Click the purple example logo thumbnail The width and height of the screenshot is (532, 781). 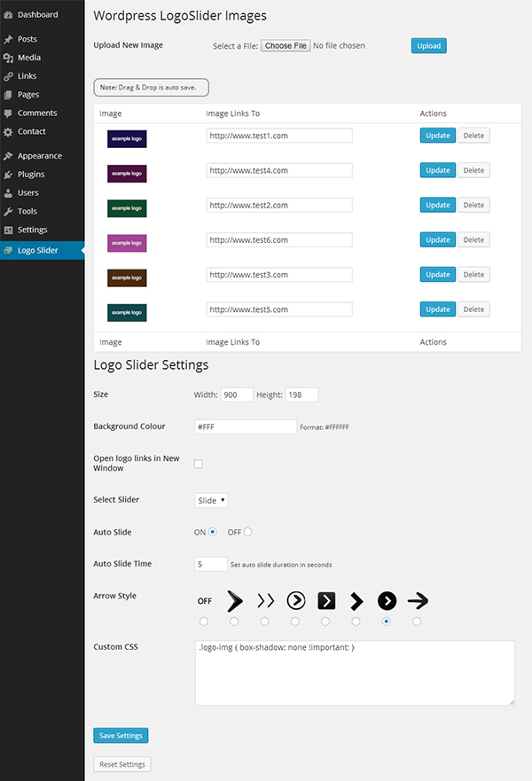coord(127,243)
